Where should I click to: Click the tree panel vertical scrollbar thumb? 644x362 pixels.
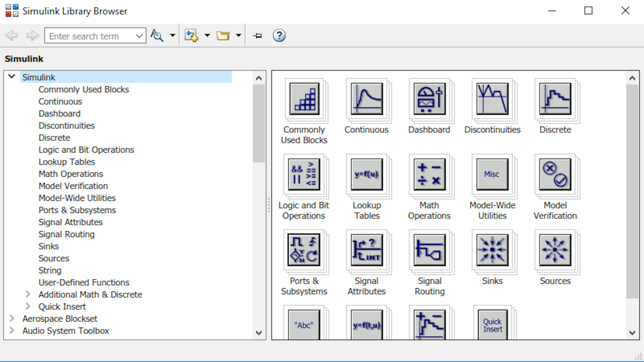[259, 124]
